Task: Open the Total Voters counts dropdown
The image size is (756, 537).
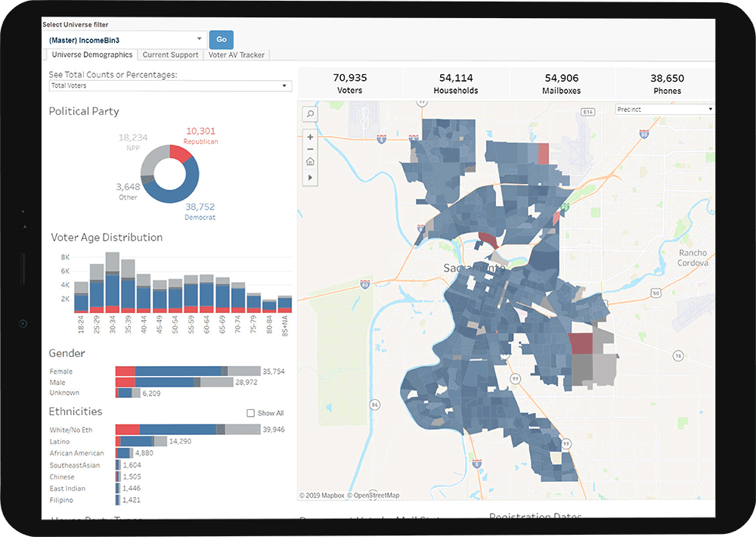Action: [170, 85]
